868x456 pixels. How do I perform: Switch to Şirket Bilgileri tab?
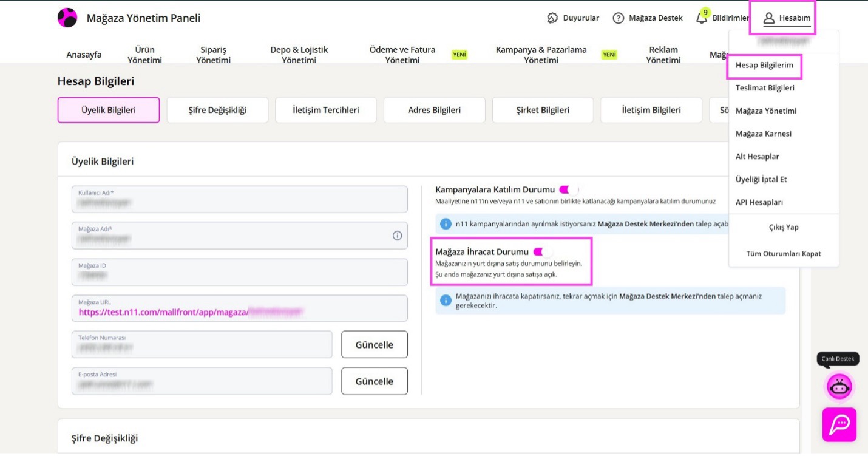(543, 110)
